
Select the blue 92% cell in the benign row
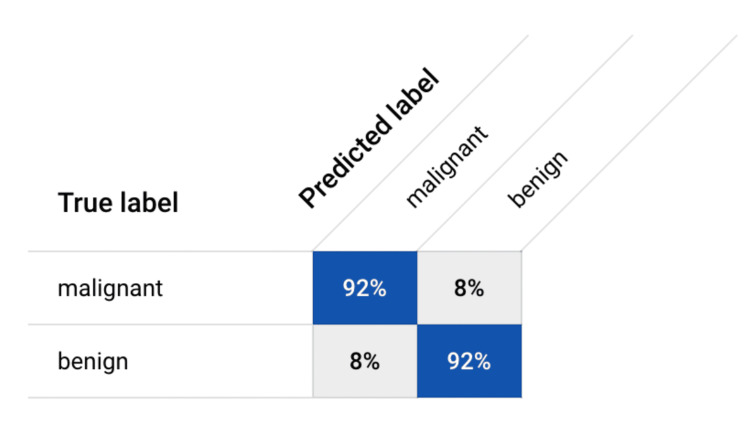pos(469,361)
